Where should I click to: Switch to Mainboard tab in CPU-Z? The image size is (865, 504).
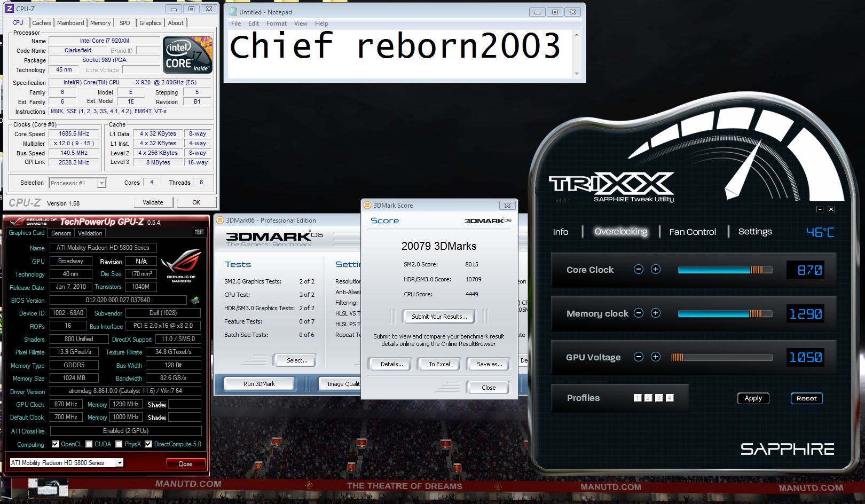[x=70, y=23]
